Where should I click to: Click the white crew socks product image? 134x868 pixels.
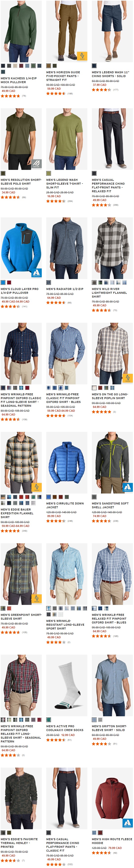point(67,685)
